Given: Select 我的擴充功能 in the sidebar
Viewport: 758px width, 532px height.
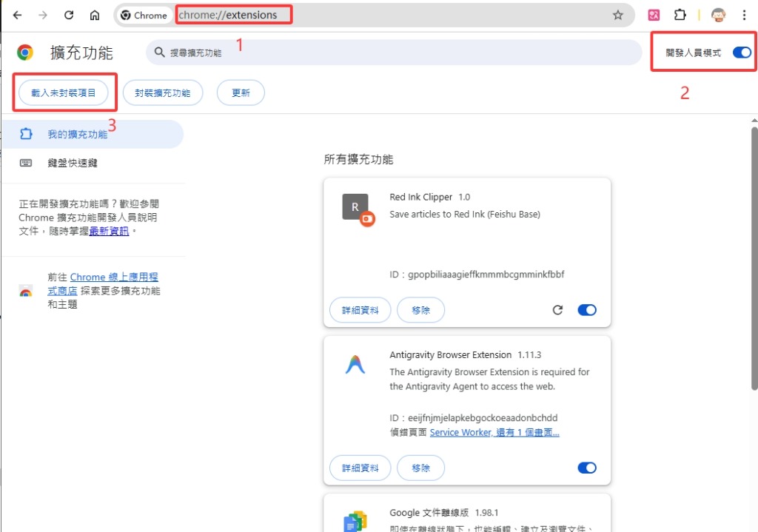Looking at the screenshot, I should (x=78, y=134).
